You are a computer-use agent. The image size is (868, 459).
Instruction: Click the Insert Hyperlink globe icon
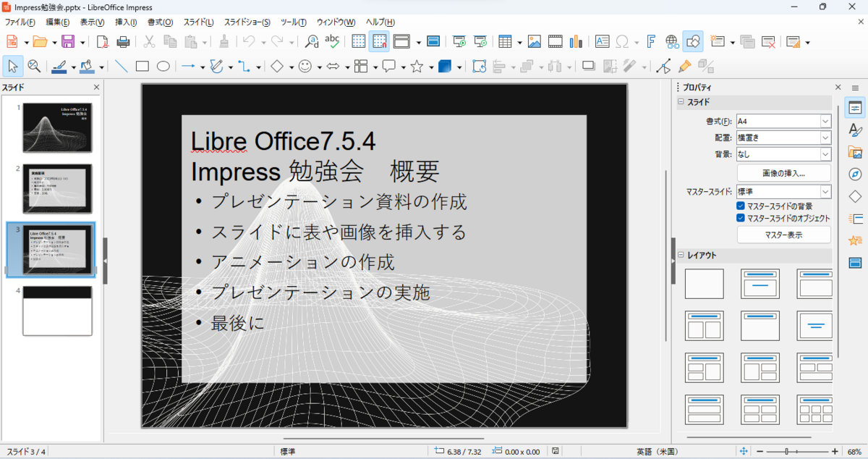[672, 41]
